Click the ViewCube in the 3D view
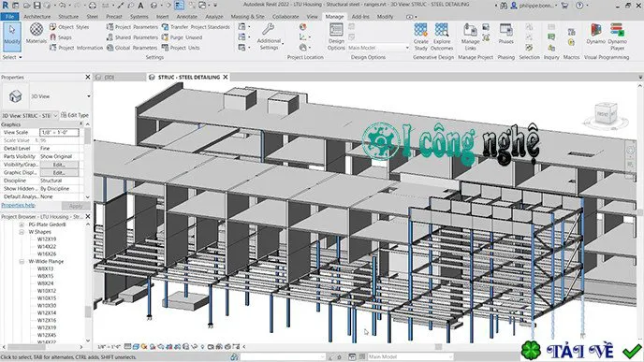644x362 pixels. click(607, 114)
